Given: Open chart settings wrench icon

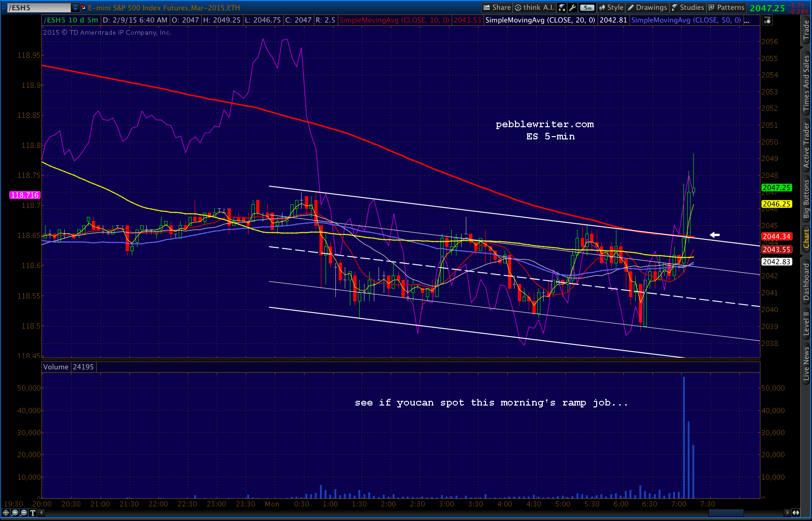Looking at the screenshot, I should (573, 8).
